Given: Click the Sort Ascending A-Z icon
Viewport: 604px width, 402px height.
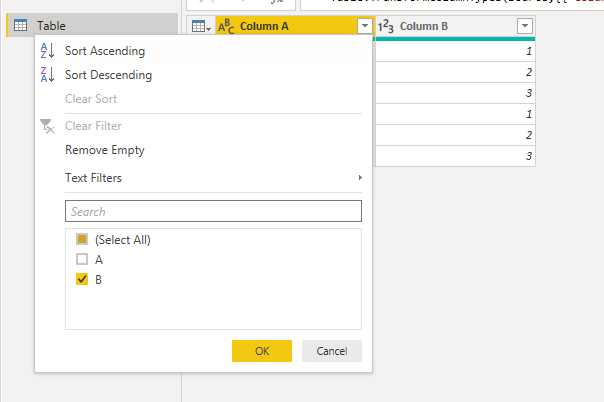Looking at the screenshot, I should tap(47, 50).
